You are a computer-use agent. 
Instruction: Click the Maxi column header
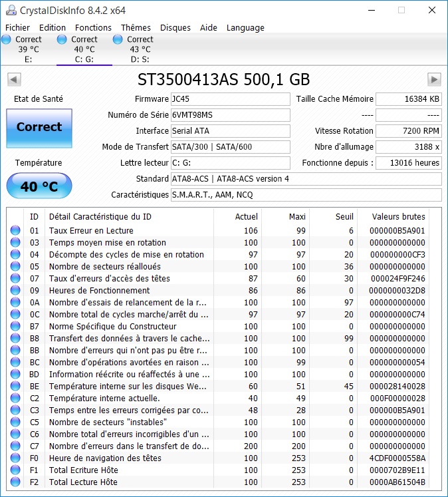286,216
